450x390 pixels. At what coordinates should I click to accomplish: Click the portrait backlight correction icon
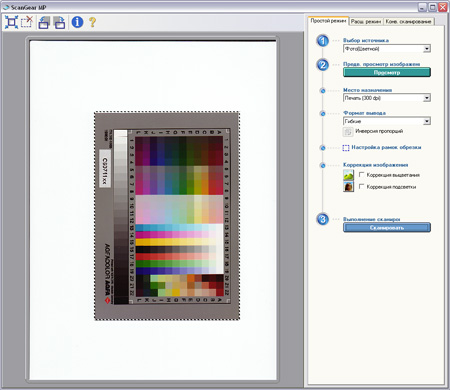[x=348, y=186]
